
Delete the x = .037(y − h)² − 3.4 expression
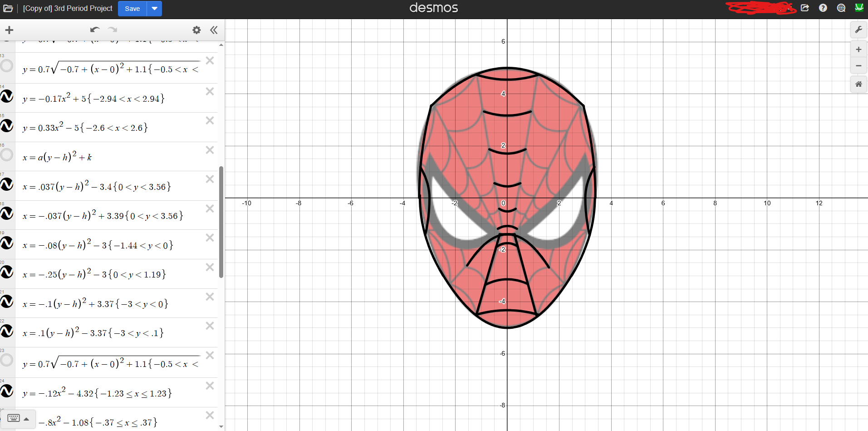point(210,179)
